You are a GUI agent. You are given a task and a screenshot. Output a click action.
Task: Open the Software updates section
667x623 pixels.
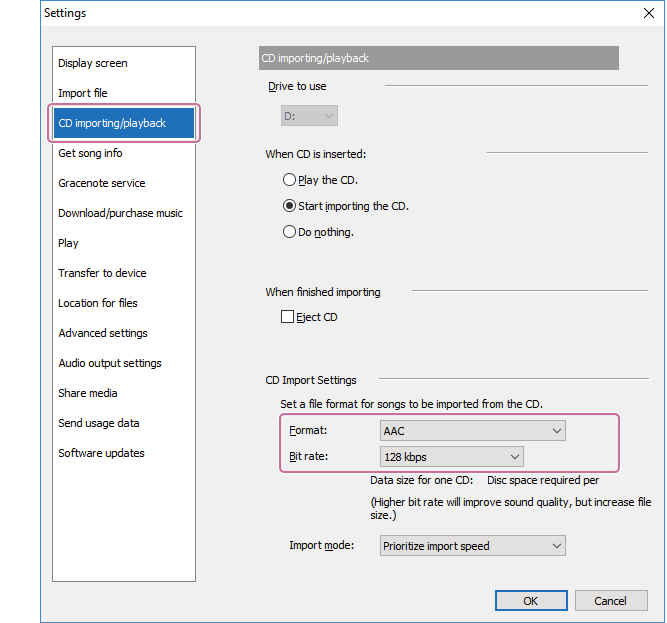coord(101,453)
